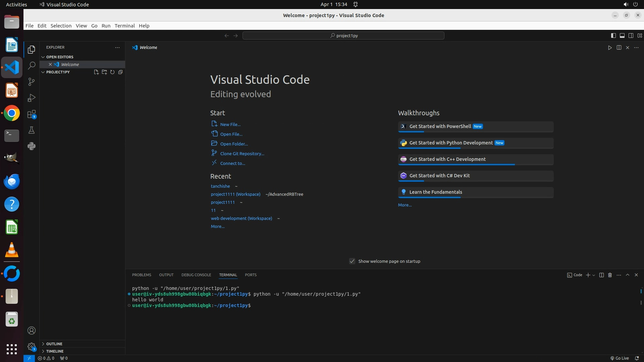Open the Extensions view
The width and height of the screenshot is (644, 362).
[x=32, y=114]
